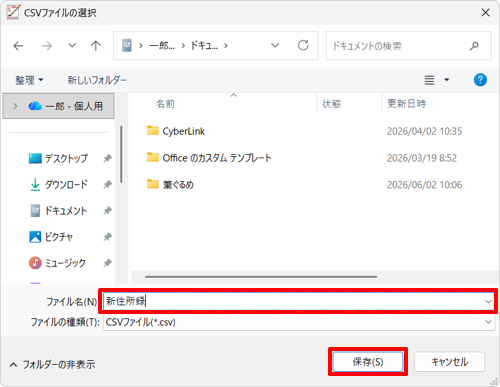The width and height of the screenshot is (500, 387).
Task: Open ドキュメント in the sidebar
Action: pyautogui.click(x=59, y=211)
